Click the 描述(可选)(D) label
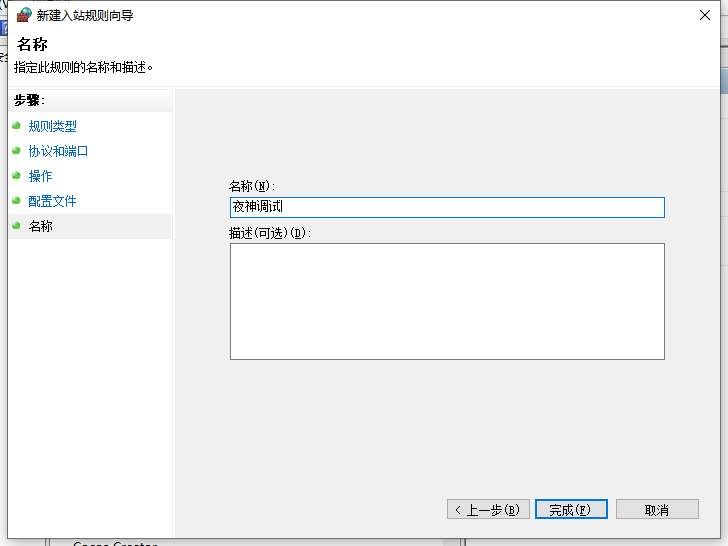The height and width of the screenshot is (546, 728). pos(270,233)
